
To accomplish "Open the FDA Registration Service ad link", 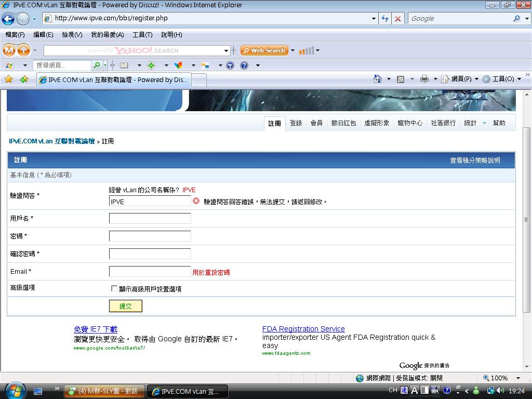I will tap(303, 329).
